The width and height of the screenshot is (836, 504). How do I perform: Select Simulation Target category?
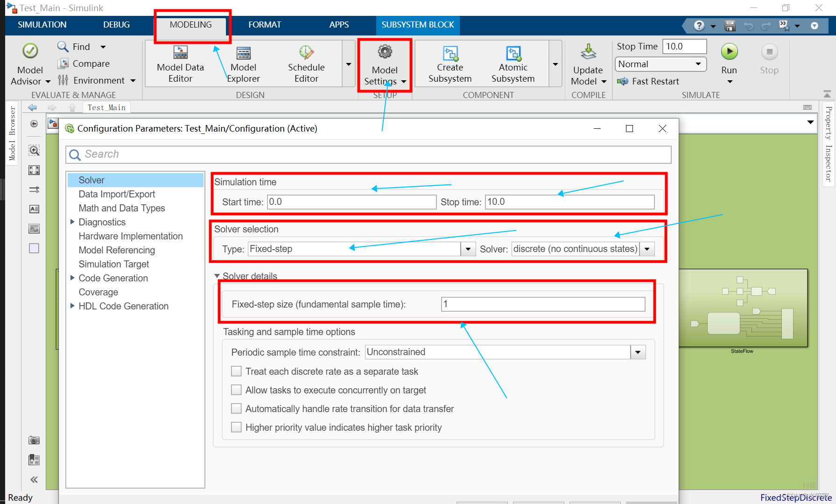(x=114, y=264)
